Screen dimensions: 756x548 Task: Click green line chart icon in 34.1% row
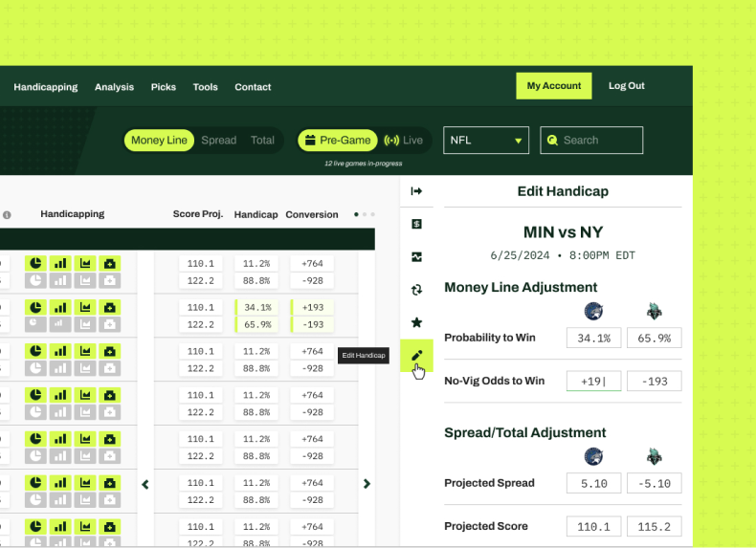[85, 308]
